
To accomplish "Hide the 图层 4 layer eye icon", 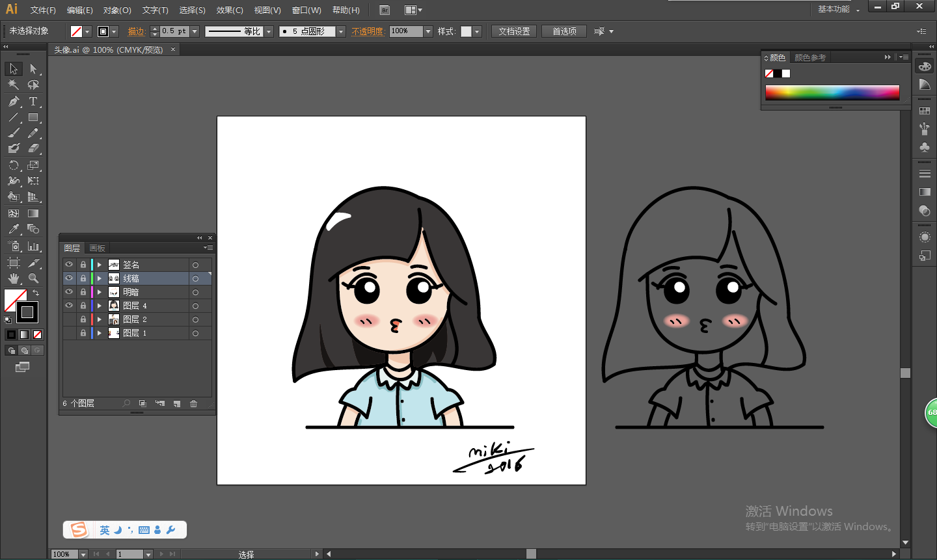I will click(69, 306).
